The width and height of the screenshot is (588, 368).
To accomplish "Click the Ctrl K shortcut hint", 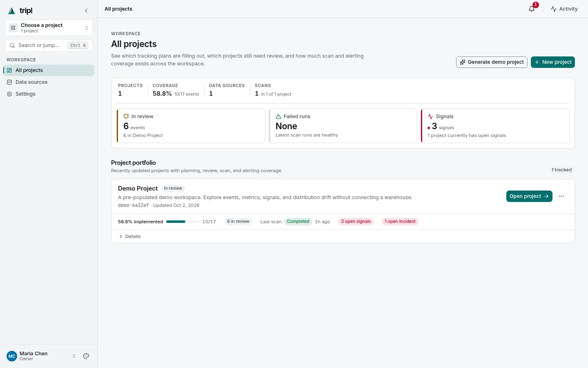I will click(78, 45).
